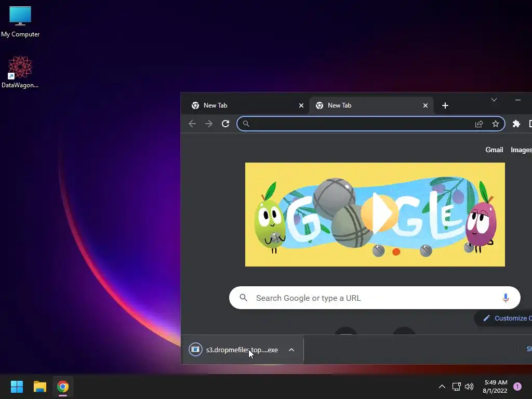Switch to the first New Tab
Image resolution: width=532 pixels, height=399 pixels.
(245, 105)
